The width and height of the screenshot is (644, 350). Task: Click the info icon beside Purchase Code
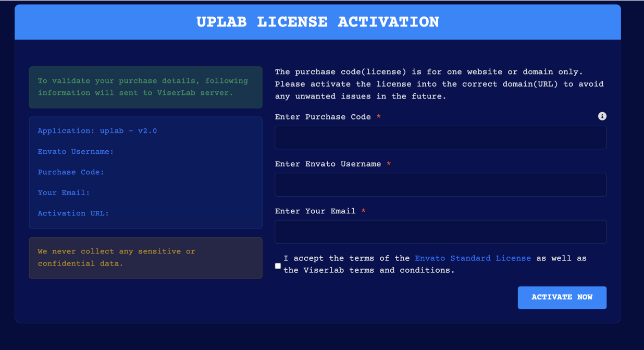602,116
